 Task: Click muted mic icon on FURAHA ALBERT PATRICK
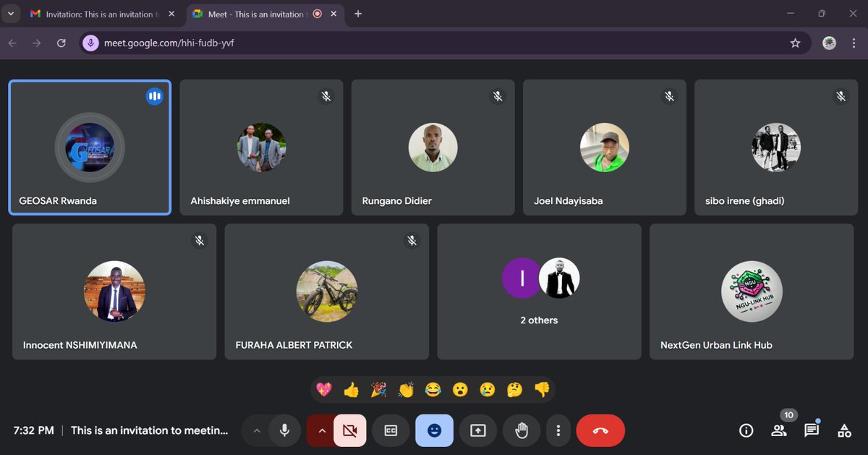412,240
